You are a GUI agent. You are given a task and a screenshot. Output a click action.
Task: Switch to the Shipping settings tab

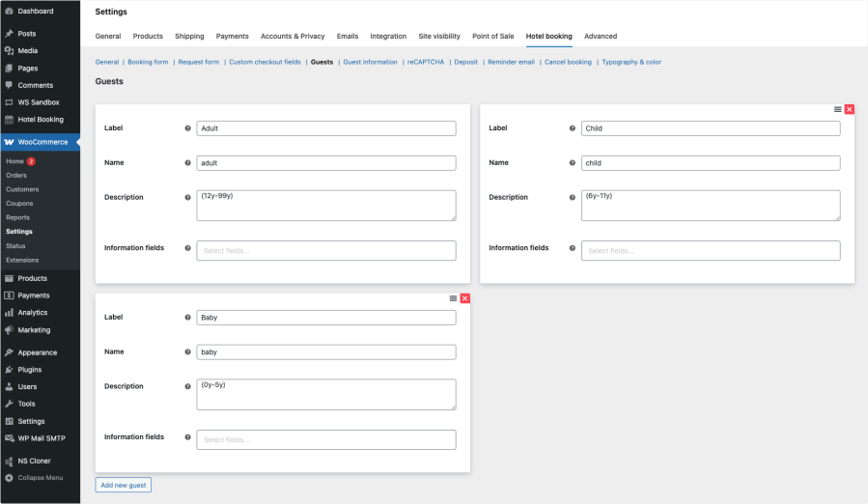[x=189, y=36]
